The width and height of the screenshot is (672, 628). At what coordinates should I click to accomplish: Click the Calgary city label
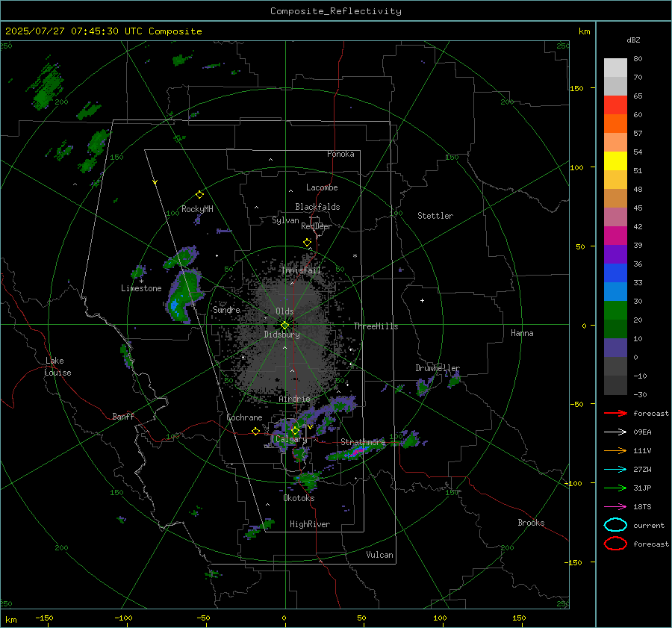291,439
